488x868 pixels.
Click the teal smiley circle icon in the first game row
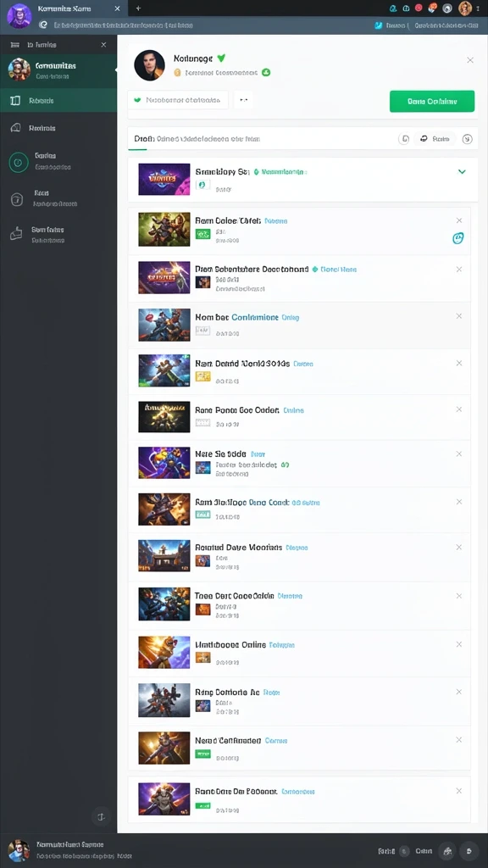point(458,238)
